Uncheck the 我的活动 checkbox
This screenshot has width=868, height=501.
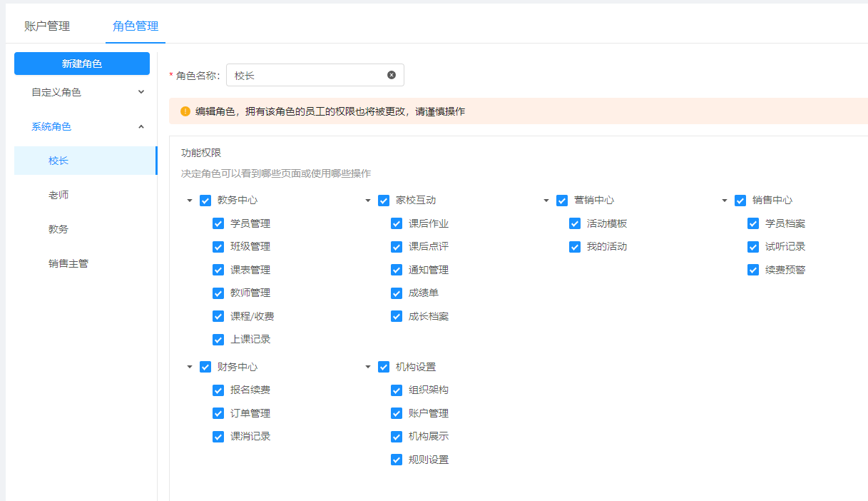click(575, 247)
